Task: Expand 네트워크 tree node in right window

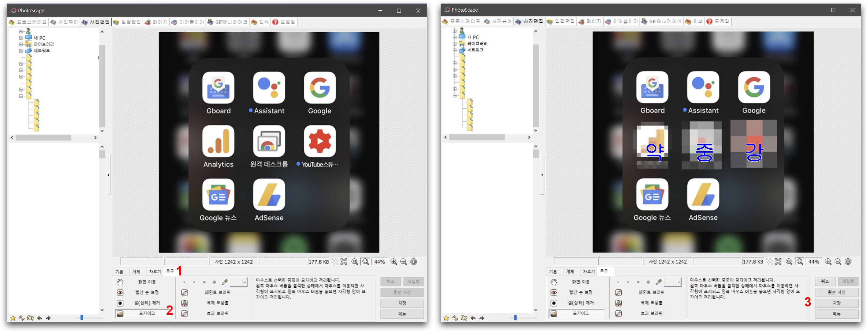Action: click(x=455, y=50)
